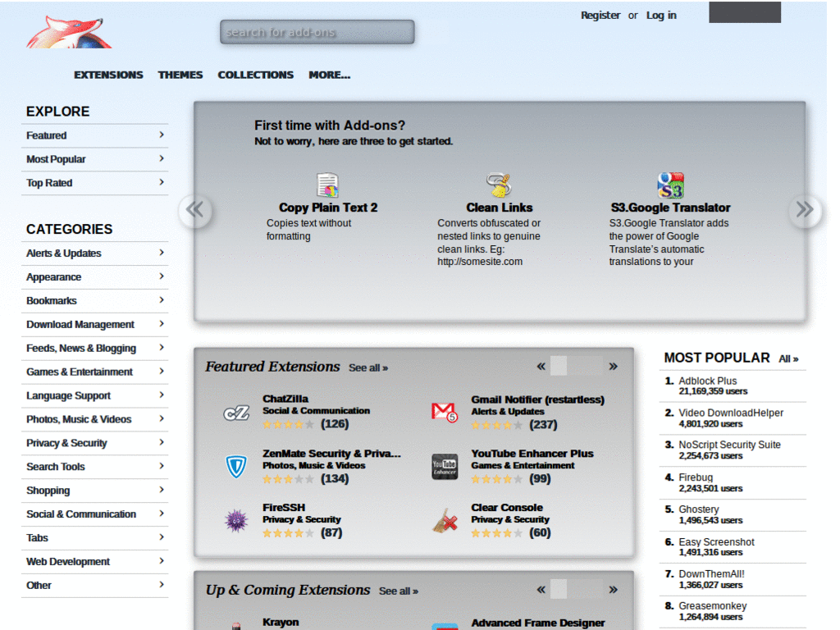Image resolution: width=840 pixels, height=630 pixels.
Task: Open Video DownloadHelper popular entry
Action: click(731, 413)
